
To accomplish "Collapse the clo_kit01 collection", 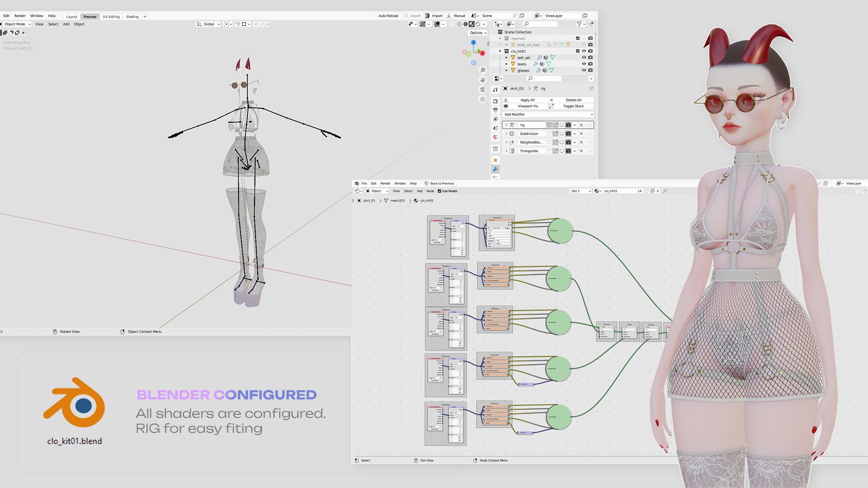I will point(500,51).
